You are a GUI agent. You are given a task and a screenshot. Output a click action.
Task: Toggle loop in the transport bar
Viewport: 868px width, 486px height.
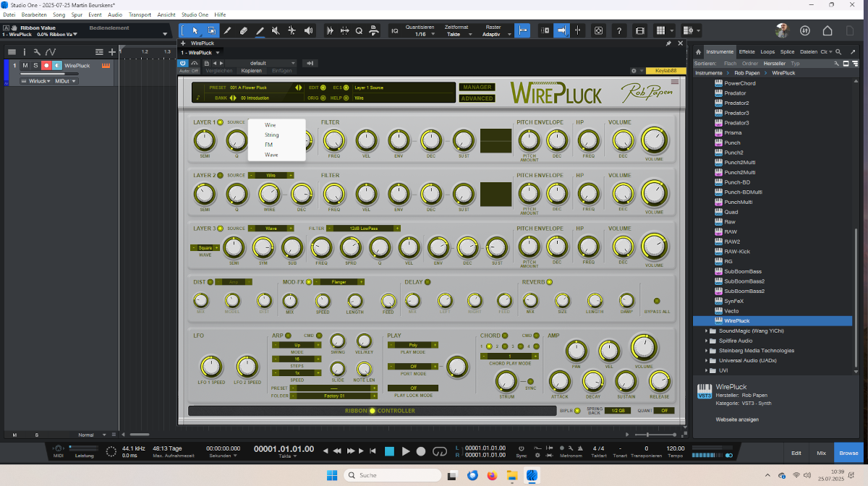[x=440, y=451]
